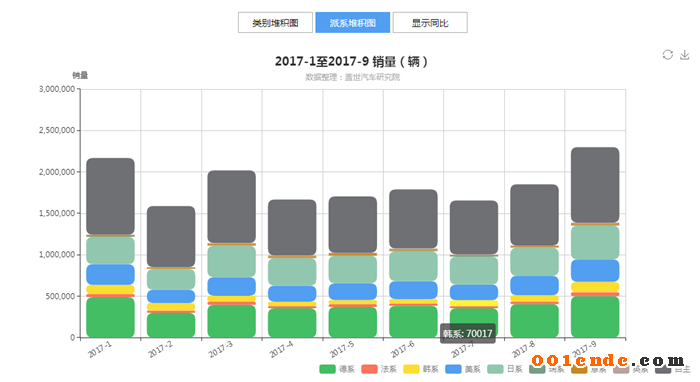Click the green 德系 segment of 2017-9 bar
The height and width of the screenshot is (382, 700).
point(595,317)
